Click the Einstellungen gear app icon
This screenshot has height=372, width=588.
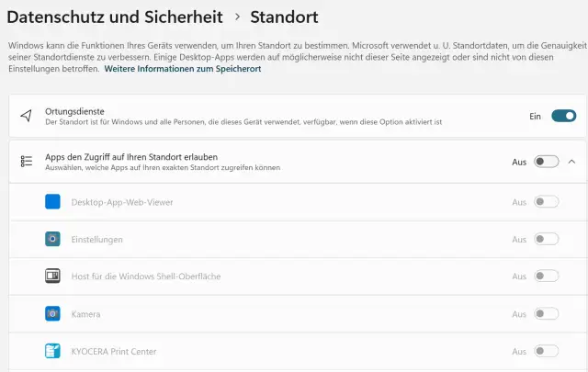point(53,239)
